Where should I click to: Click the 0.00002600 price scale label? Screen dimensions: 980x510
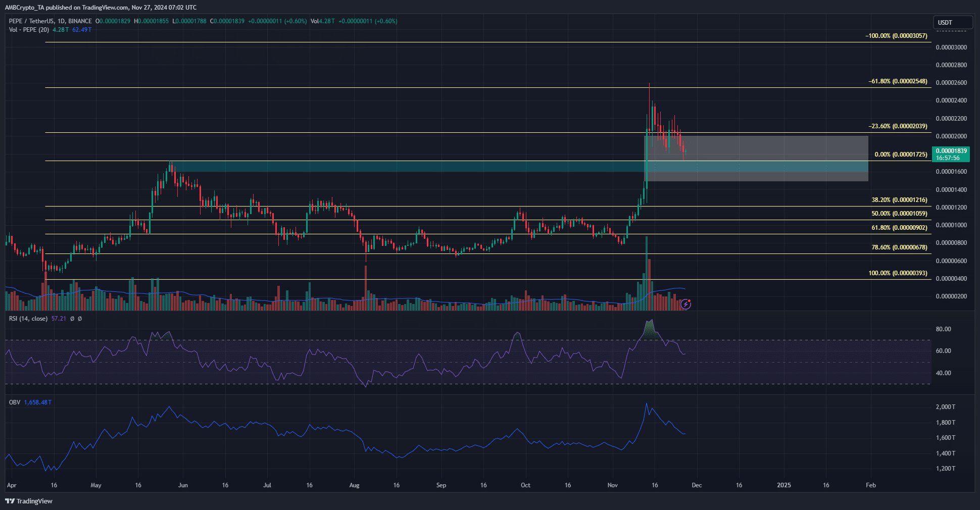coord(951,83)
